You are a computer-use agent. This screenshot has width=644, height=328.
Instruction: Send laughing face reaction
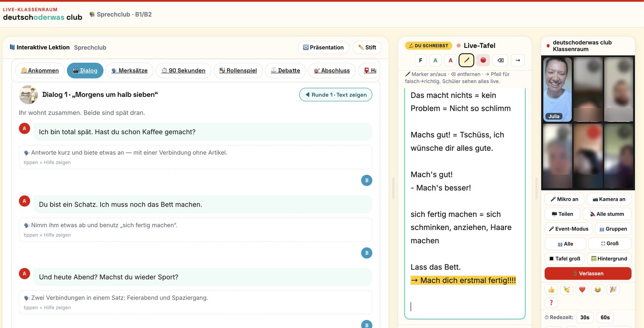click(x=598, y=289)
